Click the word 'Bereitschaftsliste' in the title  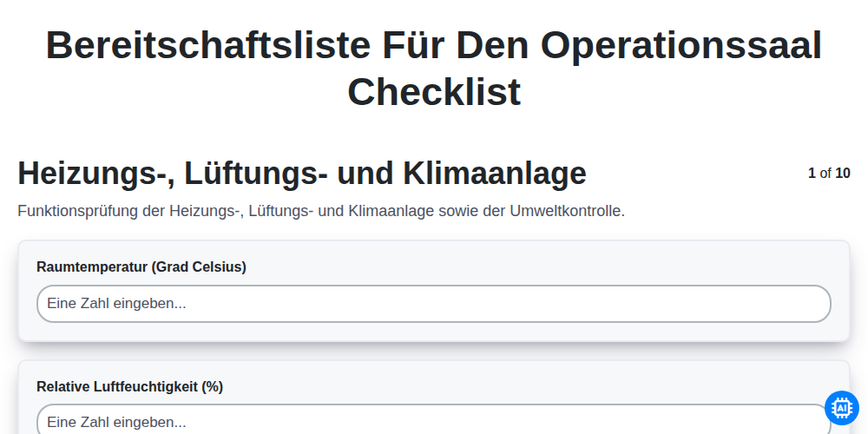pos(208,45)
